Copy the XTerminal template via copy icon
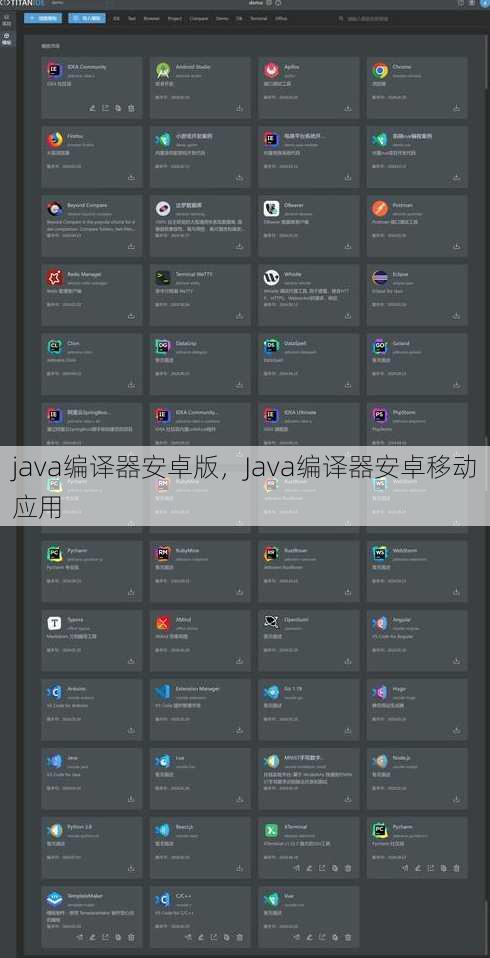The image size is (490, 958). 335,868
